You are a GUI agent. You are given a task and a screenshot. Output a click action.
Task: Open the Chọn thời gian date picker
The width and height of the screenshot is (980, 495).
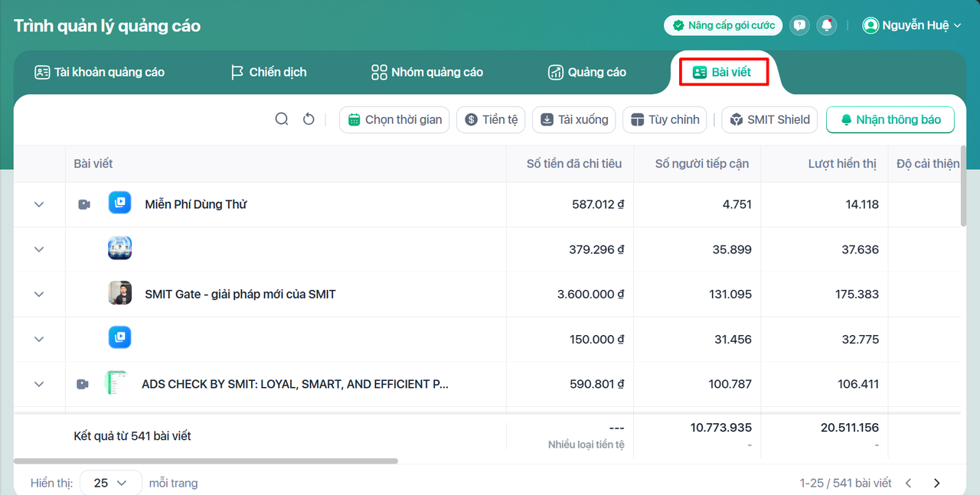(395, 119)
